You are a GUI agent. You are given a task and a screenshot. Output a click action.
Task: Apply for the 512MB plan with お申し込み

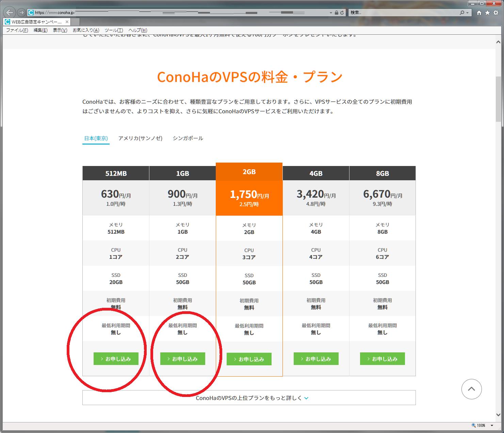[x=116, y=359]
